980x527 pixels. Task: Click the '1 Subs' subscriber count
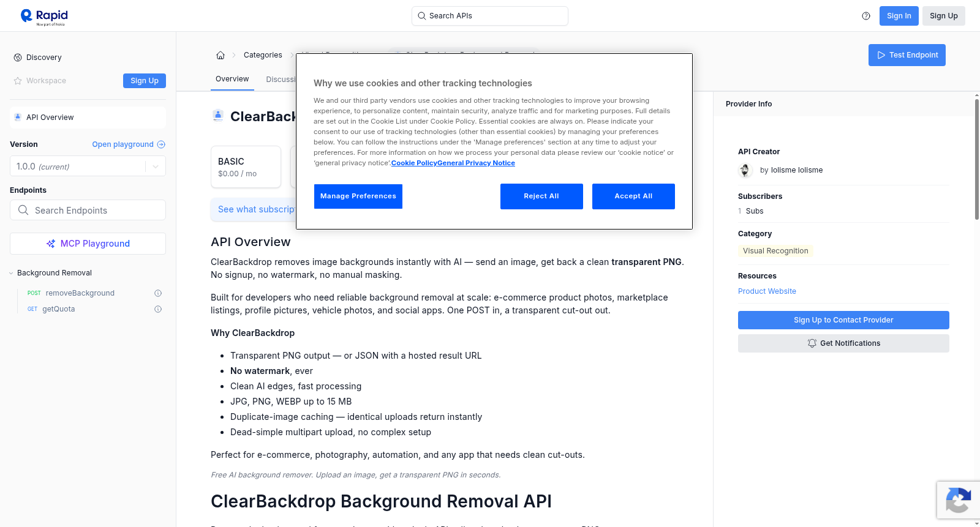tap(751, 211)
